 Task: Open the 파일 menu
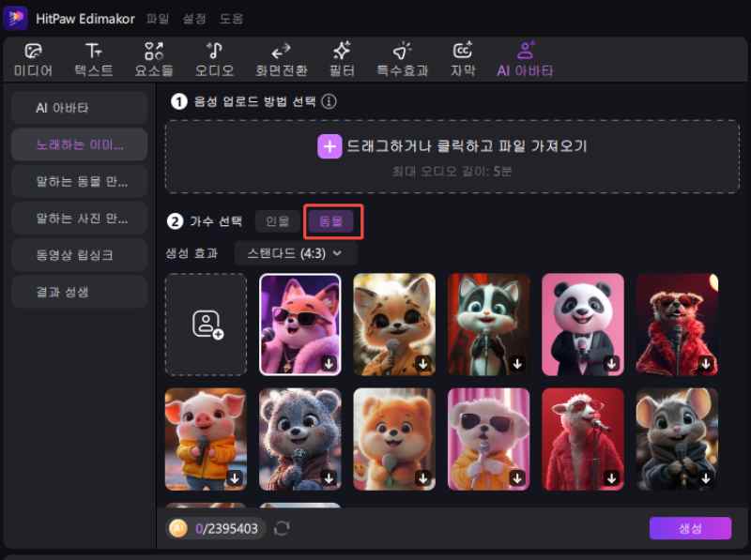[x=156, y=17]
